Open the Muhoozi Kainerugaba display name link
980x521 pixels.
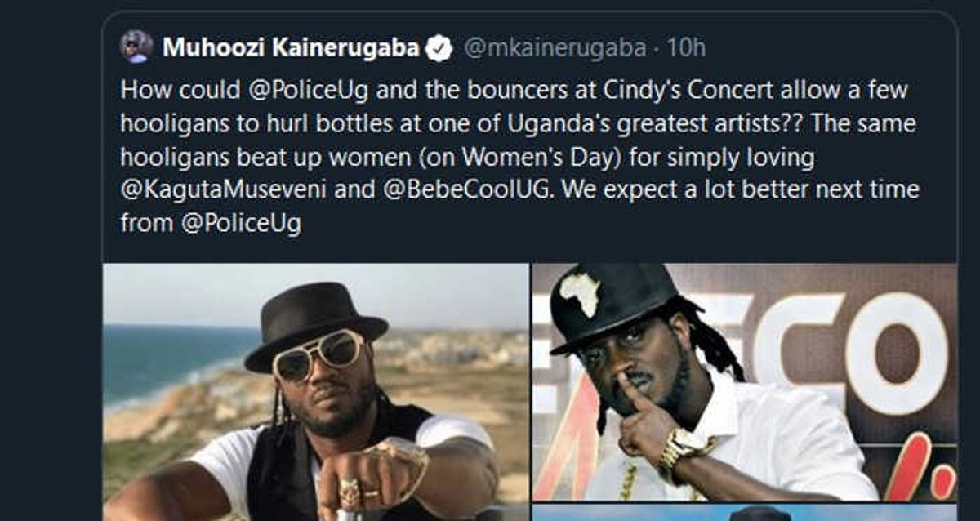point(291,48)
